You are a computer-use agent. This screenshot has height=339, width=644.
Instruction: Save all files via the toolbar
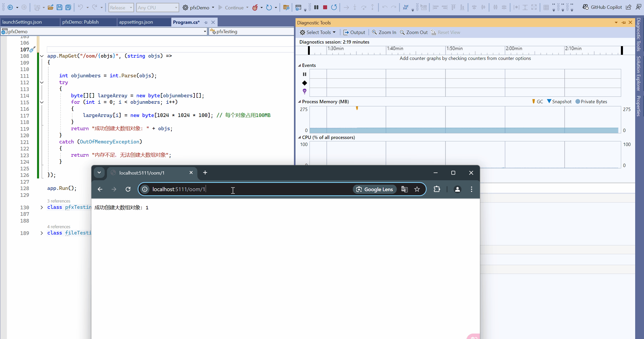point(68,8)
